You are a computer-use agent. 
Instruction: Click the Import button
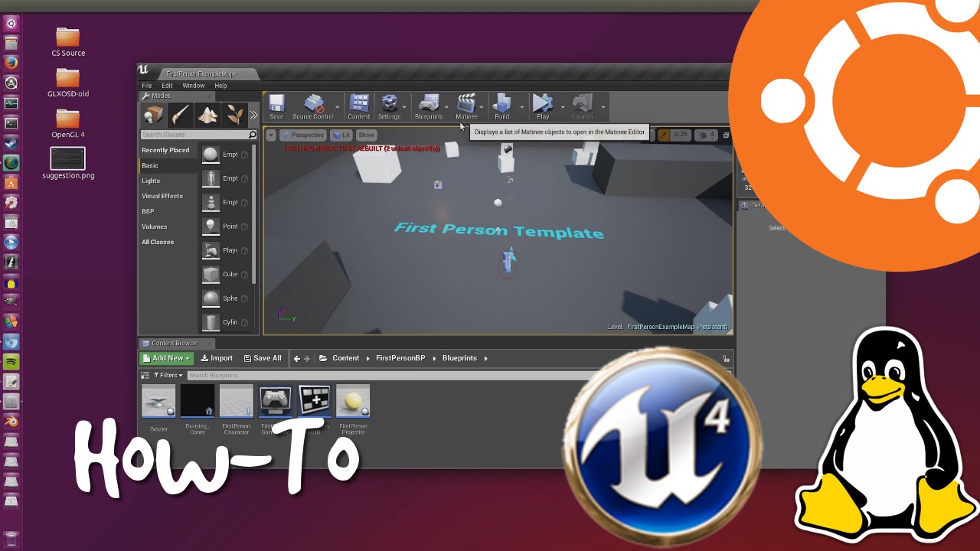(x=217, y=358)
